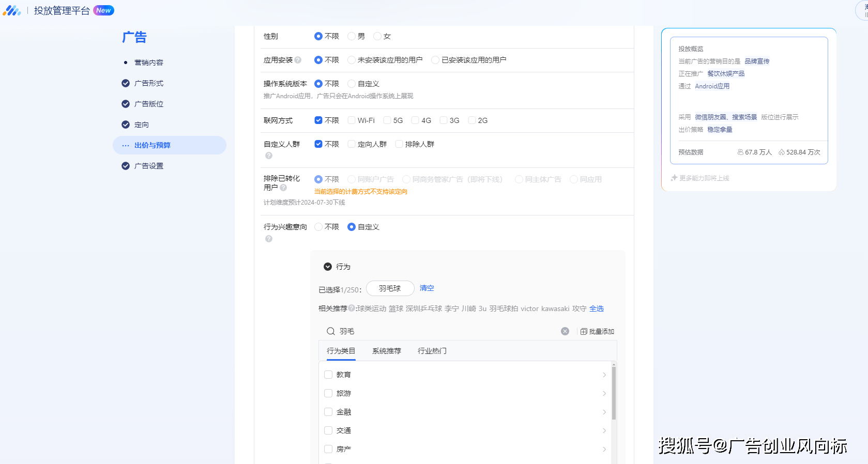Switch to 系统推荐 tab
Viewport: 868px width, 464px height.
[386, 351]
